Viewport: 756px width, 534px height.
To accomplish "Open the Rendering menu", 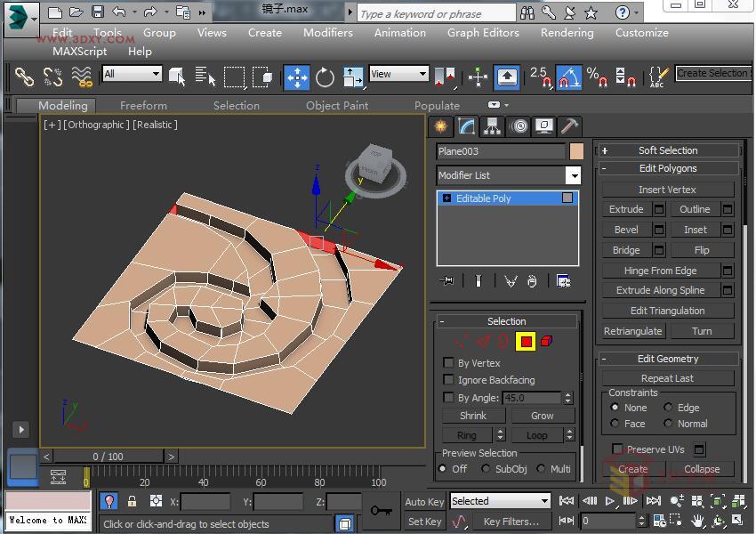I will click(x=567, y=32).
